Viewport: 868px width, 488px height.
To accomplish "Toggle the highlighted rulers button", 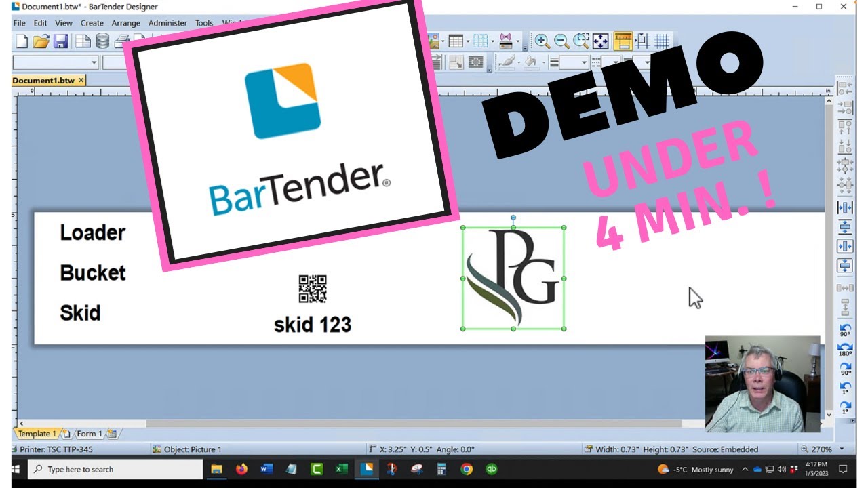I will point(623,41).
